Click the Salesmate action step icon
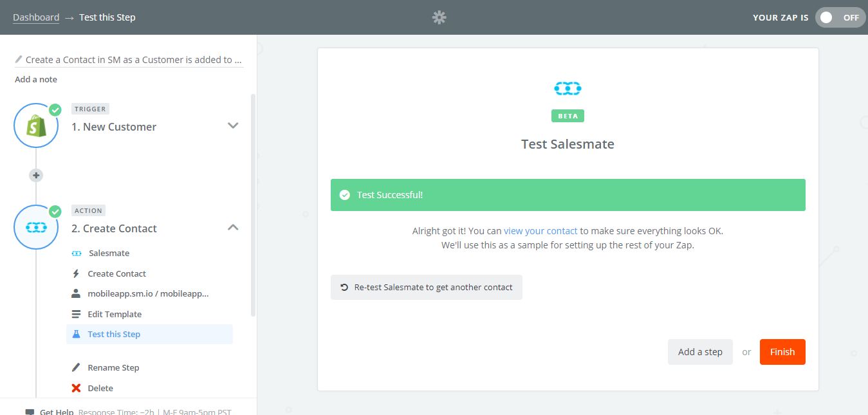The width and height of the screenshot is (868, 415). coord(36,227)
